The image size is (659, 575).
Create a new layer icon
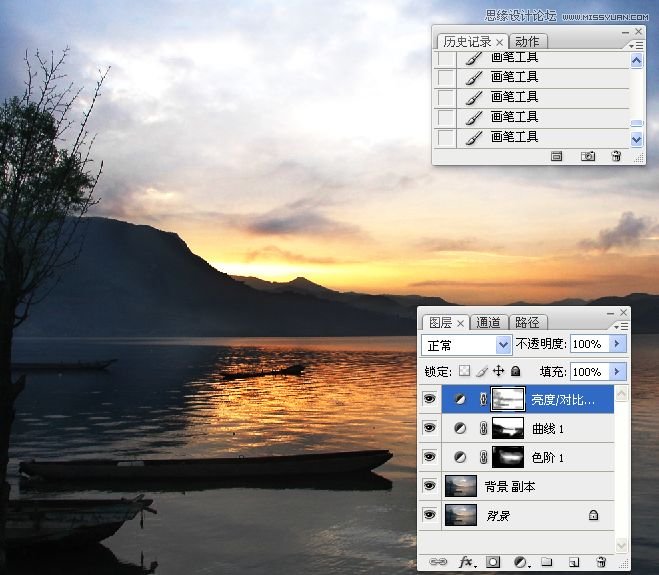coord(574,562)
